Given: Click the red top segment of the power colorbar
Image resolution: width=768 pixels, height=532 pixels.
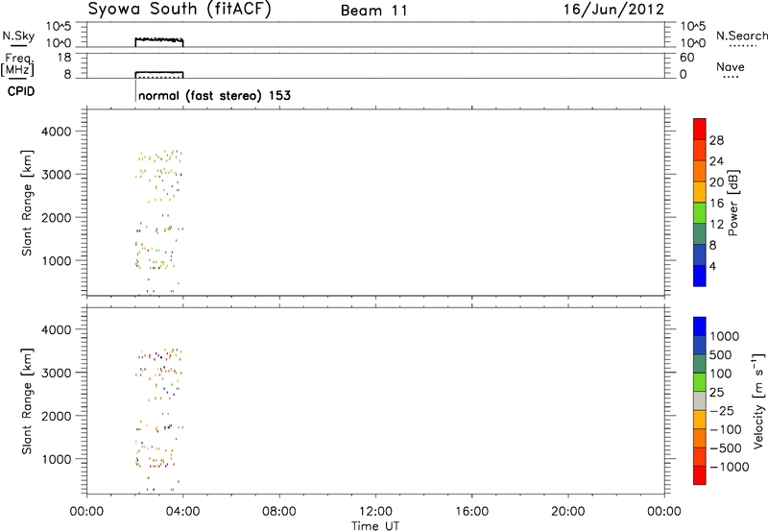Looking at the screenshot, I should 700,129.
